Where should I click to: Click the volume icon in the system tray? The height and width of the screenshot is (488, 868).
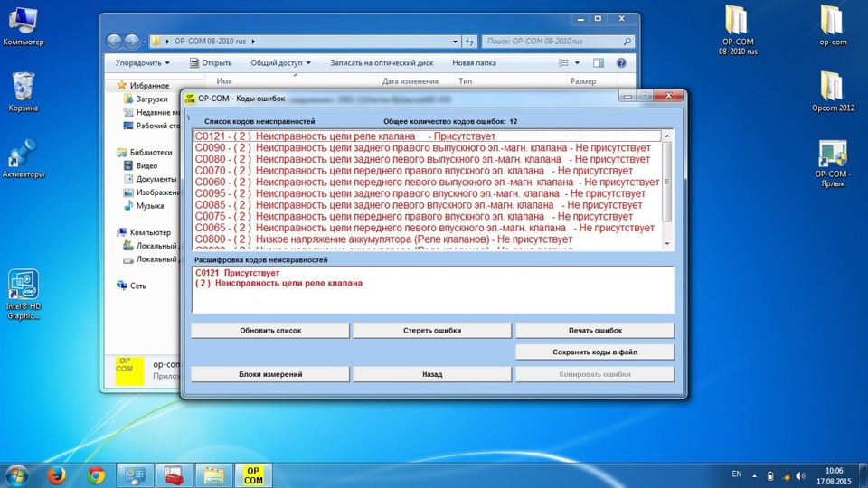click(x=800, y=476)
